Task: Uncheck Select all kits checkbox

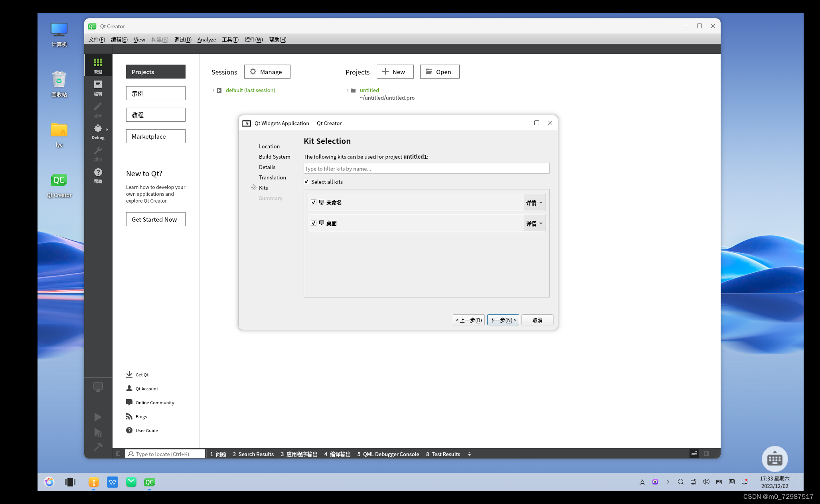Action: 306,182
